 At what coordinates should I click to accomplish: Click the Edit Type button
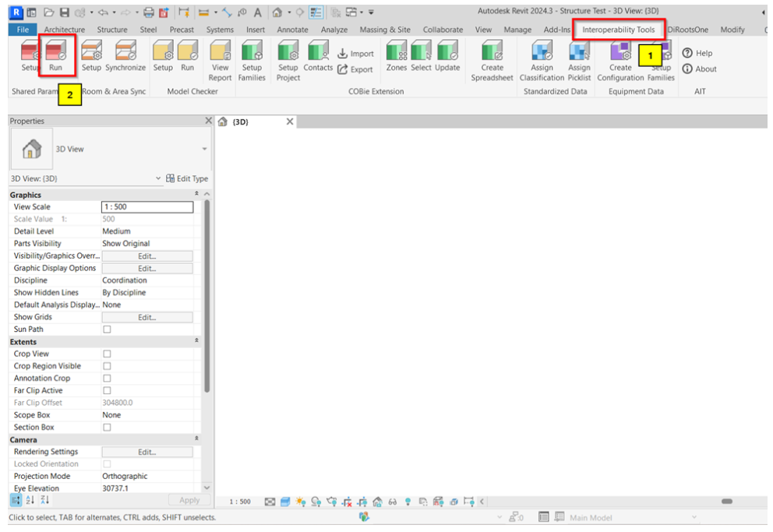pyautogui.click(x=187, y=178)
